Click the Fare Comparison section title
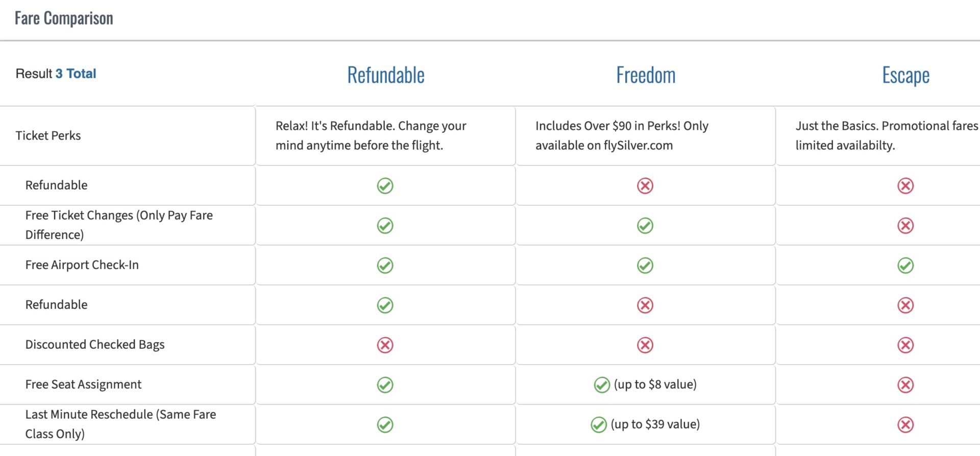This screenshot has height=456, width=980. pos(64,18)
